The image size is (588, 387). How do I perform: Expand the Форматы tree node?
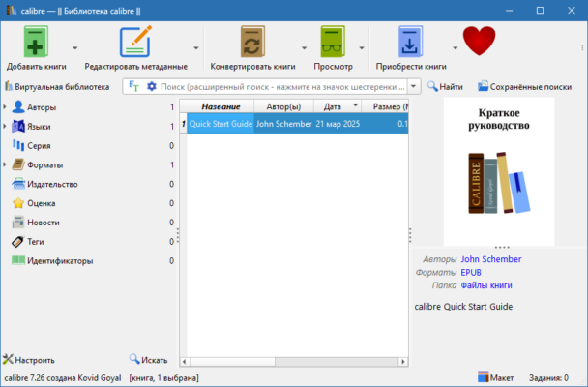[x=5, y=164]
